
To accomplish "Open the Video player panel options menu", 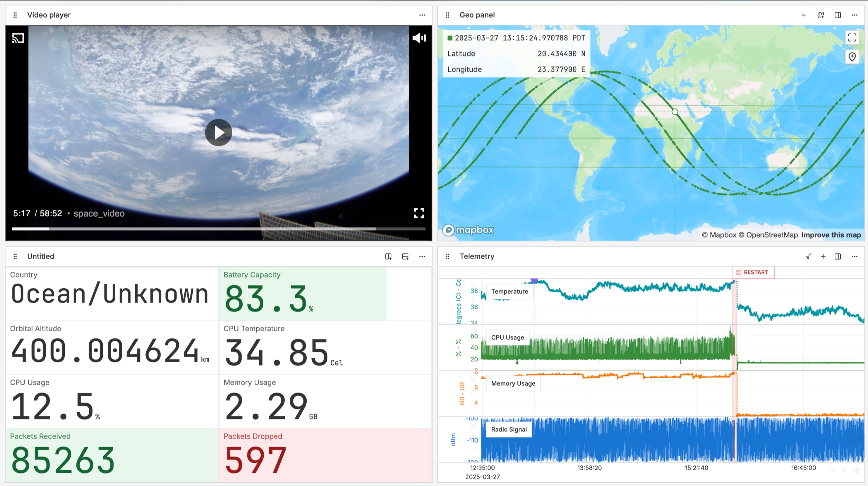I will tap(422, 15).
